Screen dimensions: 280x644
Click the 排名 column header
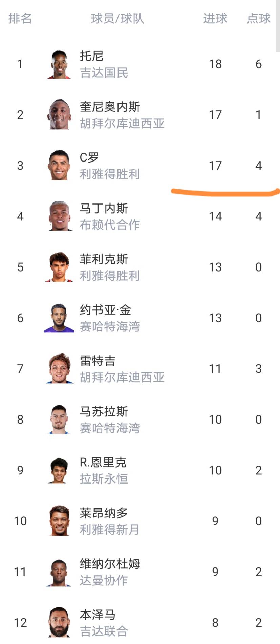point(20,18)
